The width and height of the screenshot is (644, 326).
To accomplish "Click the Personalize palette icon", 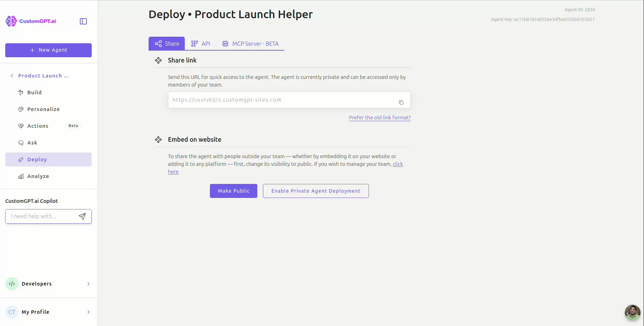I will click(21, 109).
